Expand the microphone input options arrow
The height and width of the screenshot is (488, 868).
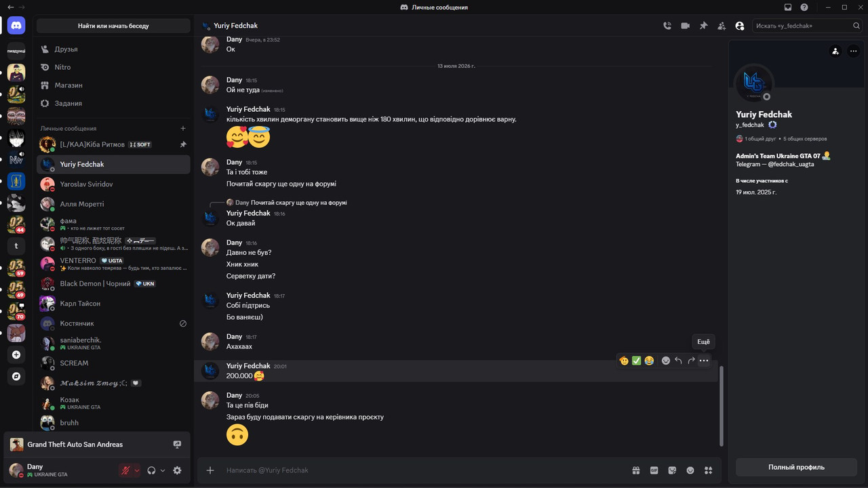tap(137, 470)
